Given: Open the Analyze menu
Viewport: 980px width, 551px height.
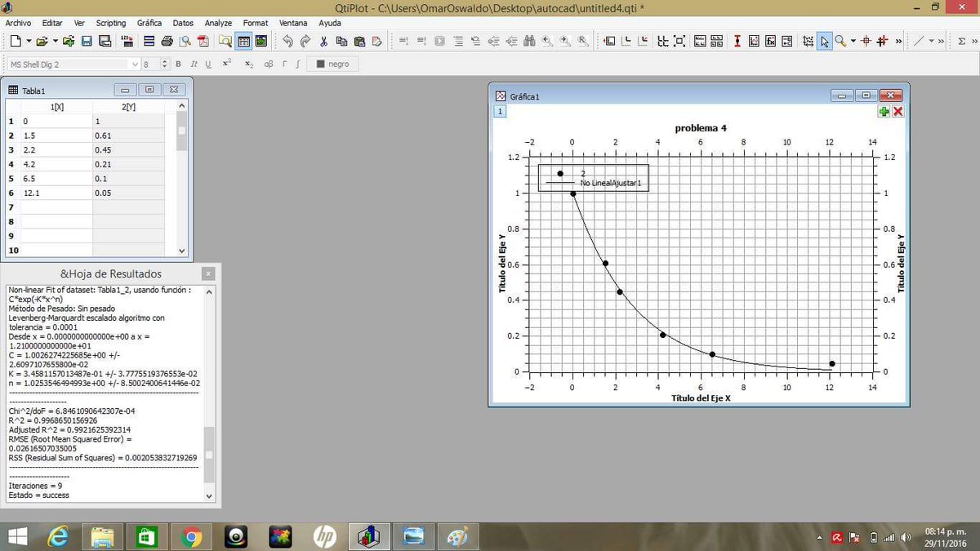Looking at the screenshot, I should (x=218, y=23).
